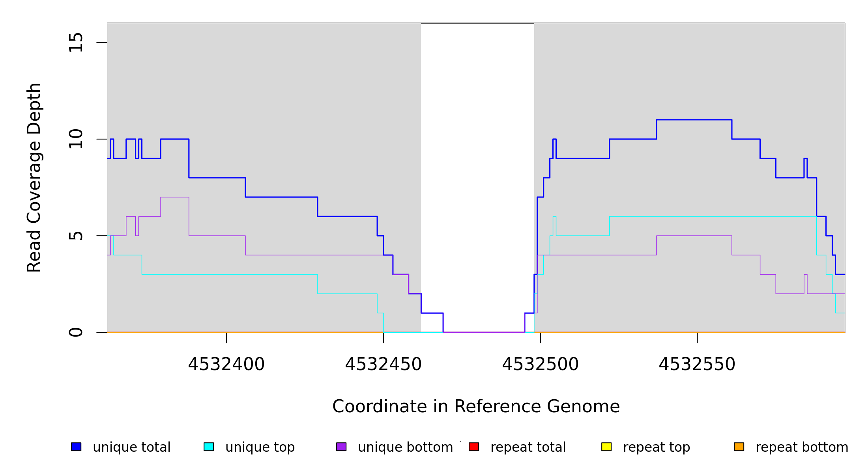Viewport: 868px width, 473px height.
Task: Select the 'repeat total' legend label
Action: click(x=528, y=447)
